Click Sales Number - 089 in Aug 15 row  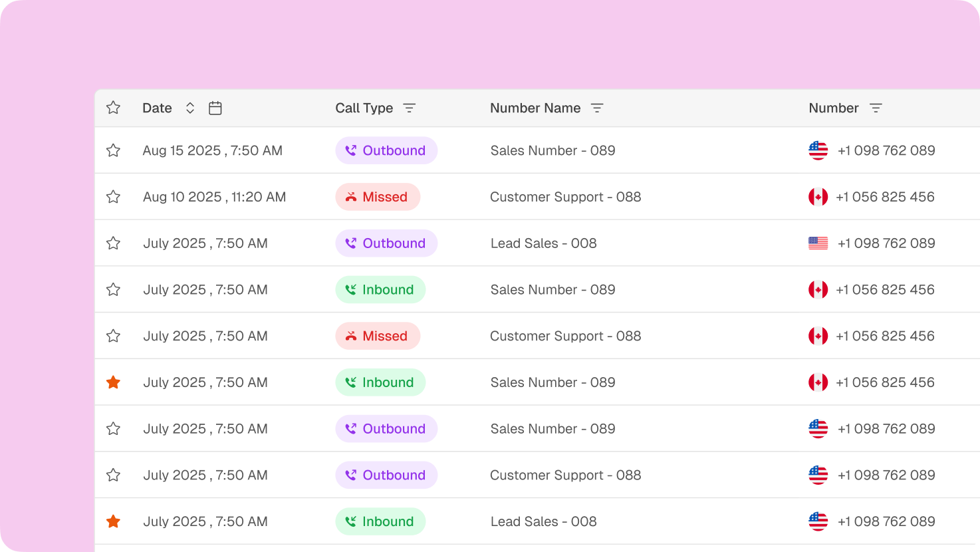pyautogui.click(x=552, y=150)
